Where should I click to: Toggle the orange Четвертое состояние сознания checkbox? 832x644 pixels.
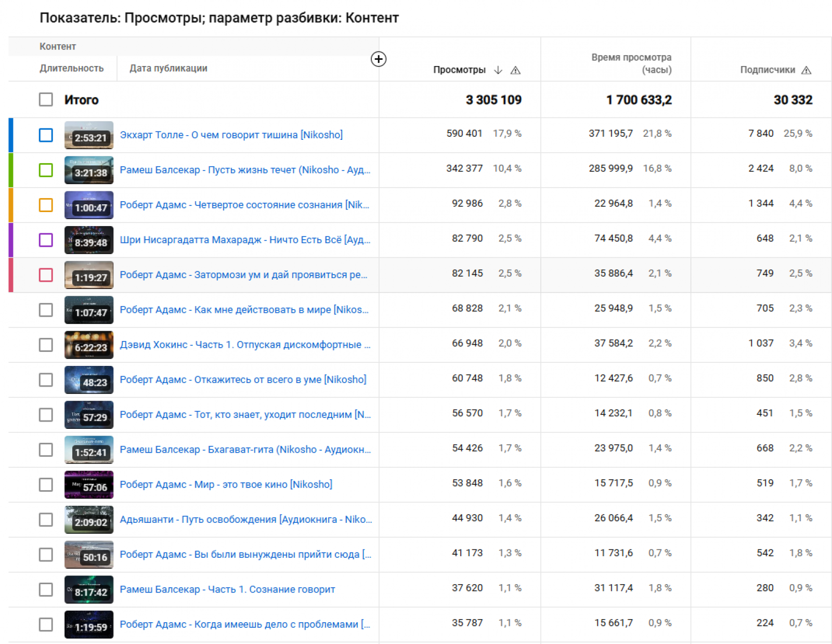pyautogui.click(x=46, y=205)
